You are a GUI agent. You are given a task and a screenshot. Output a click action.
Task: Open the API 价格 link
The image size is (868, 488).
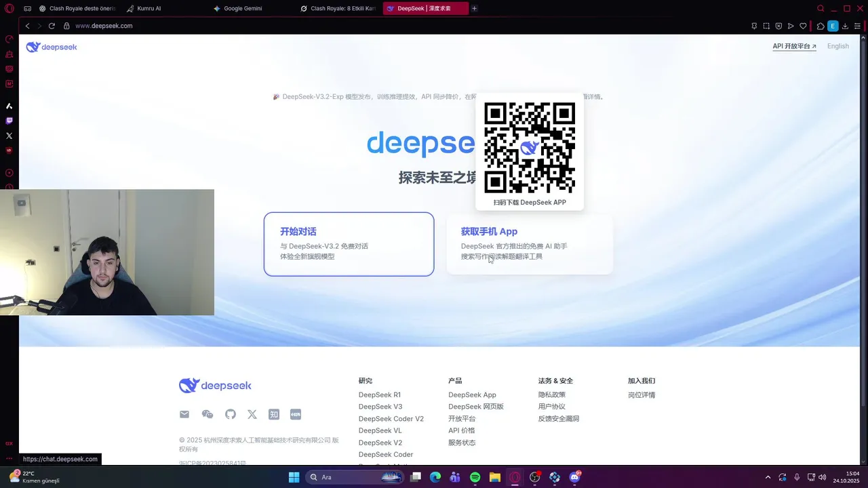pos(462,430)
